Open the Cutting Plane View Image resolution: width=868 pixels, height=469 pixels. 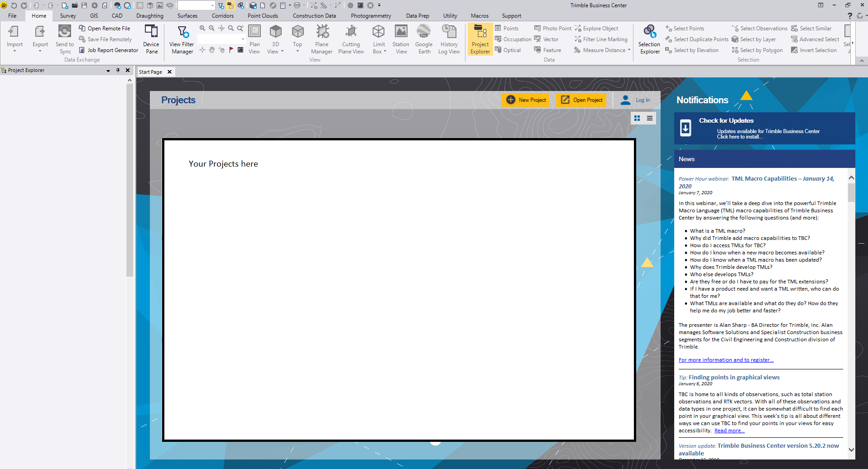(351, 39)
